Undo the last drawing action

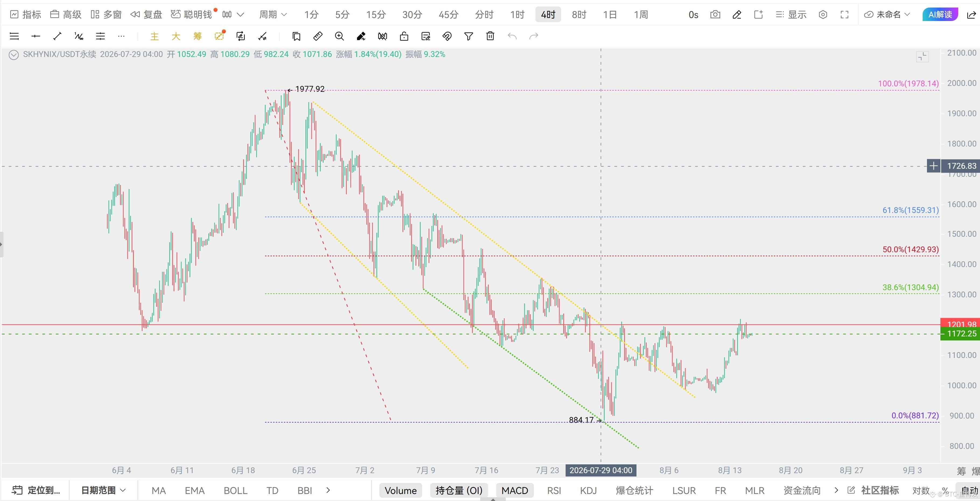click(x=512, y=36)
